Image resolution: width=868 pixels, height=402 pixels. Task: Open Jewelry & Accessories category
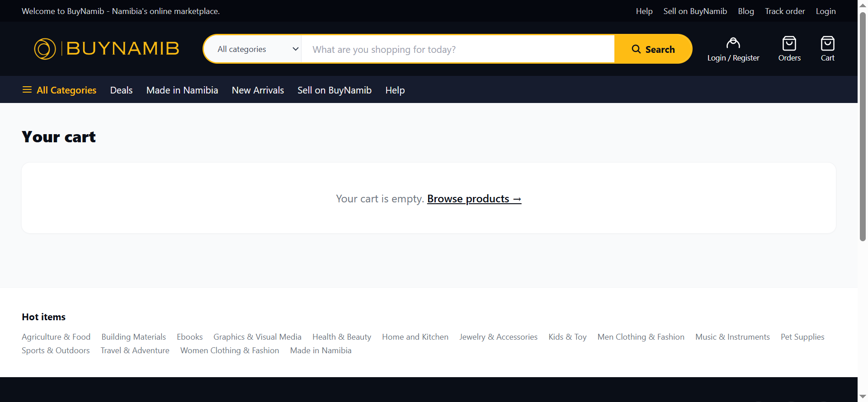click(499, 337)
